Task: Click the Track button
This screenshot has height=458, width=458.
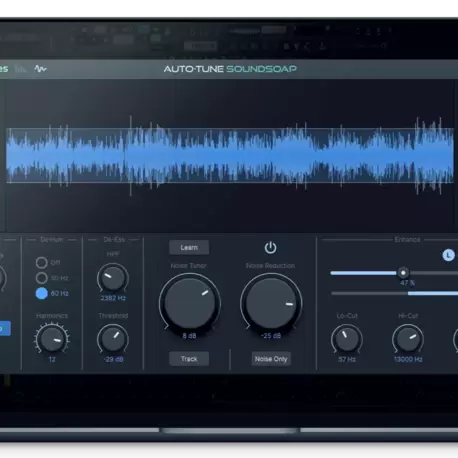Action: [189, 359]
